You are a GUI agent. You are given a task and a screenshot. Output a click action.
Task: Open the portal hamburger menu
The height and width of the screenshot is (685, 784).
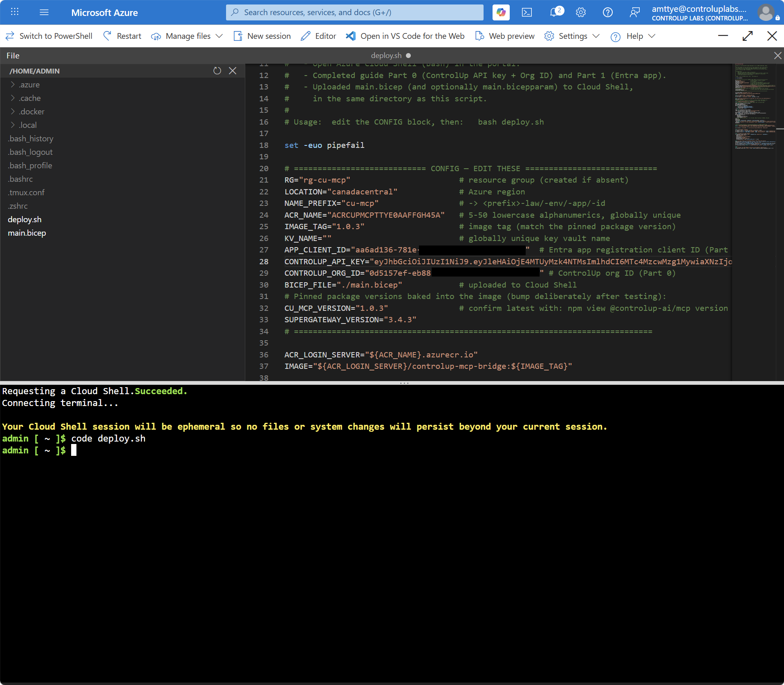click(x=44, y=12)
